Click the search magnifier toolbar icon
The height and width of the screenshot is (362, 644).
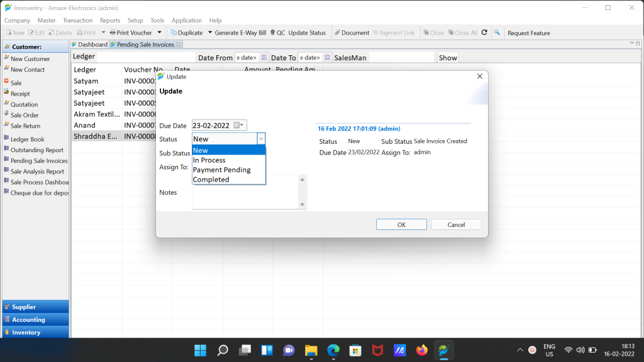coord(497,33)
